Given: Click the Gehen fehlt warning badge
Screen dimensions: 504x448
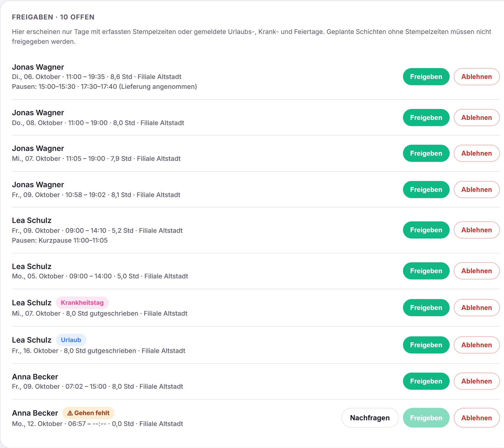Looking at the screenshot, I should [88, 413].
